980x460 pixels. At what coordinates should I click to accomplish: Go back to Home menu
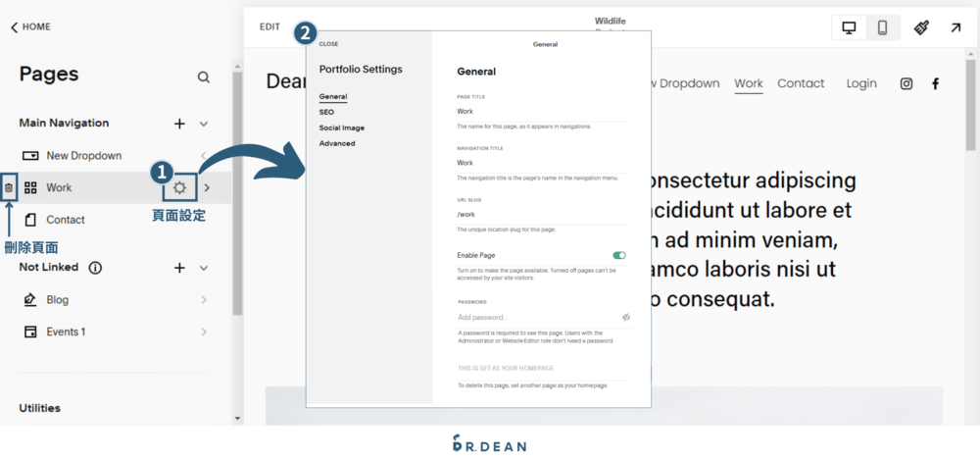[x=30, y=27]
